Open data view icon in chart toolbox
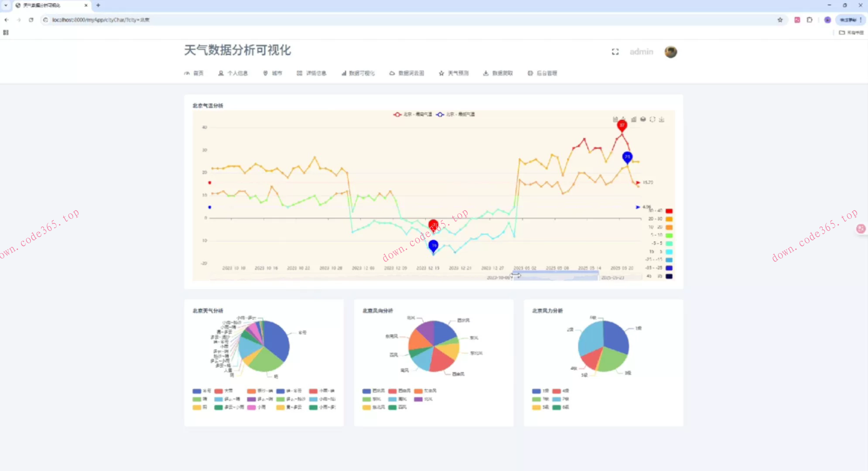 click(615, 119)
